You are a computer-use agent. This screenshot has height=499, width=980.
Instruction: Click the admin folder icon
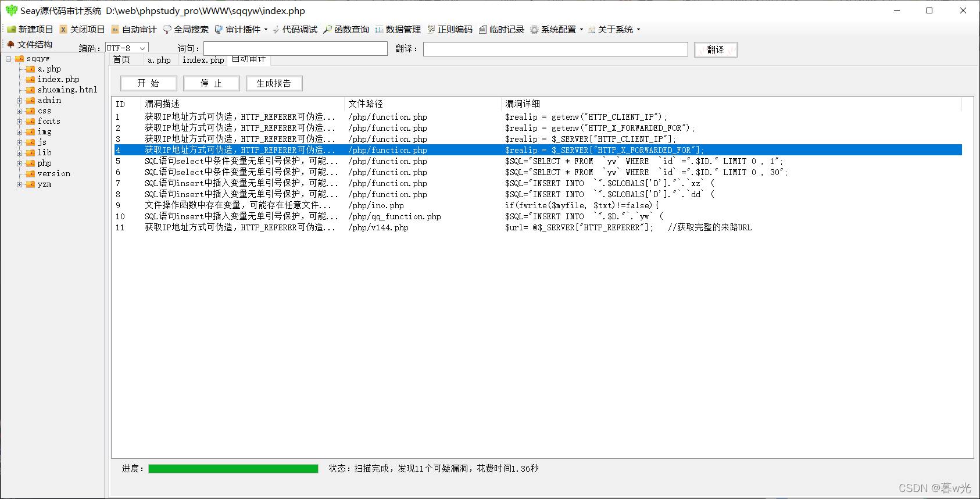point(30,101)
